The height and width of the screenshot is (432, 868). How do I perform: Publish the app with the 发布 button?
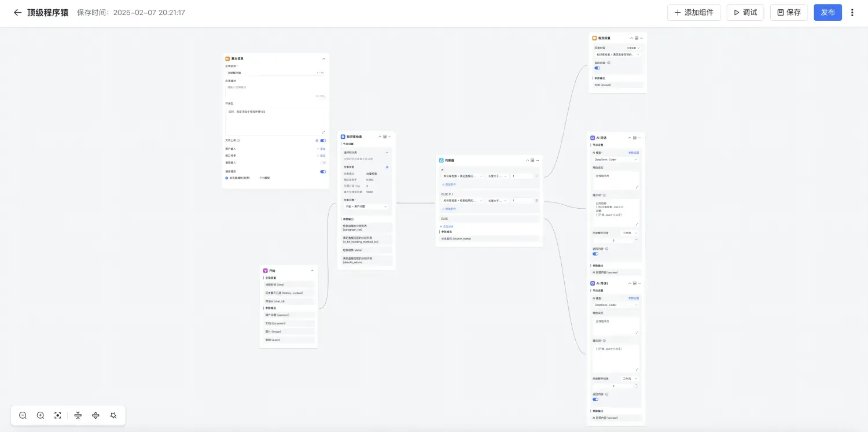[827, 12]
